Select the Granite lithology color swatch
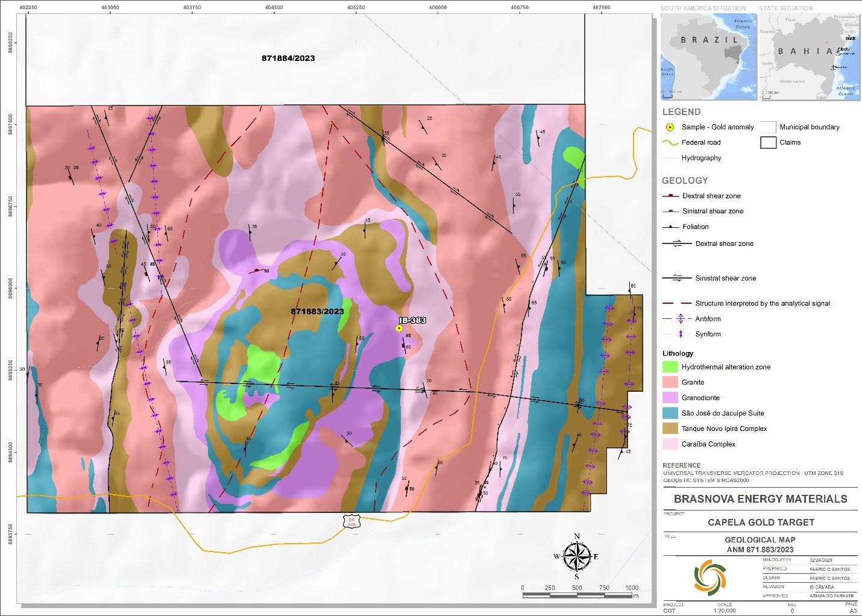 click(x=670, y=382)
